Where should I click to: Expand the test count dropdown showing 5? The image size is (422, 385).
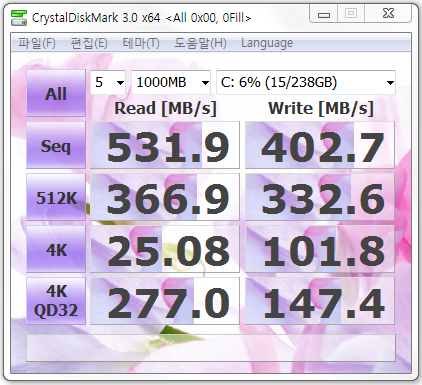coord(108,82)
